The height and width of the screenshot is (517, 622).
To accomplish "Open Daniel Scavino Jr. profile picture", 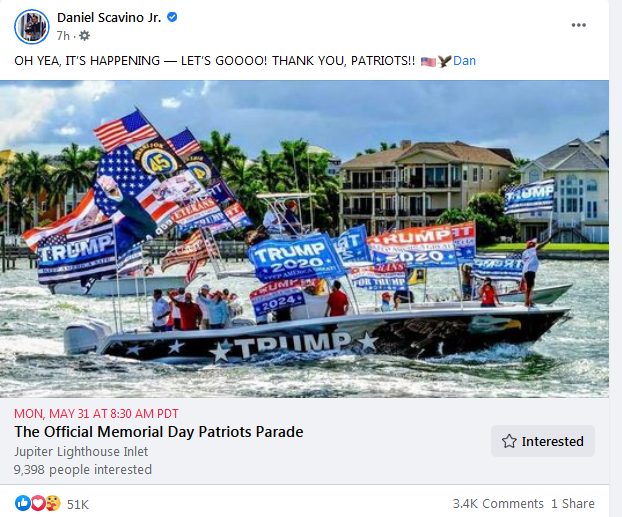I will pyautogui.click(x=32, y=27).
